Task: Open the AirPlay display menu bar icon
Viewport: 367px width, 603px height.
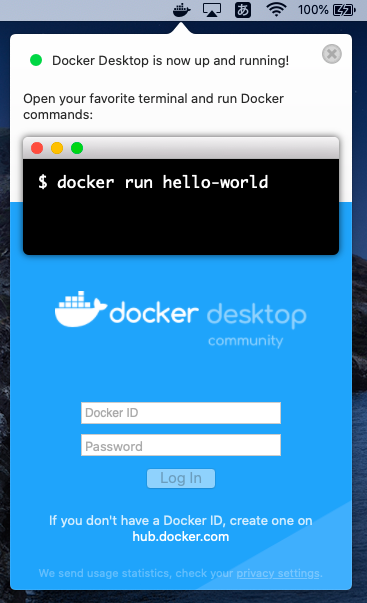Action: (212, 10)
